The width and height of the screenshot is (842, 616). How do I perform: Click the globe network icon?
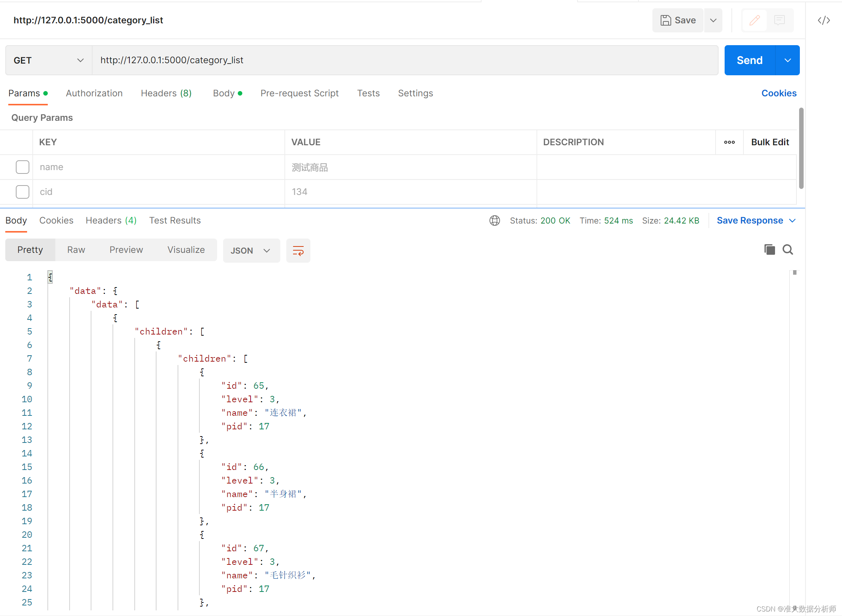pyautogui.click(x=494, y=221)
